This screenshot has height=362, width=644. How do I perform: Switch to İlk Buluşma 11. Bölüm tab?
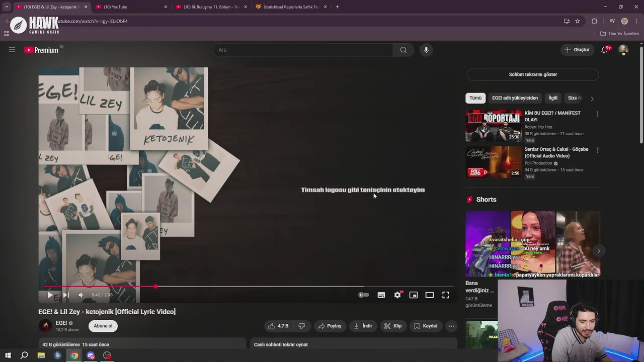pyautogui.click(x=211, y=7)
